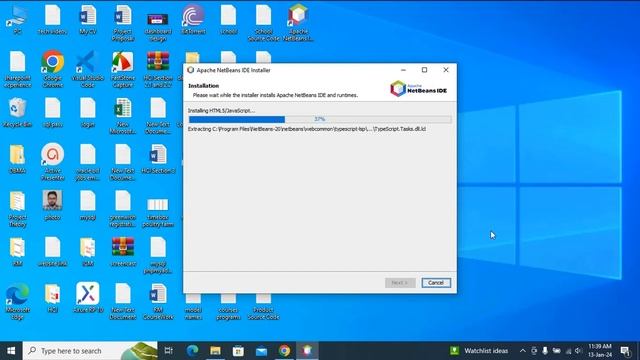Select the Microsoft Edge desktop shortcut
640x360 pixels.
point(17,301)
